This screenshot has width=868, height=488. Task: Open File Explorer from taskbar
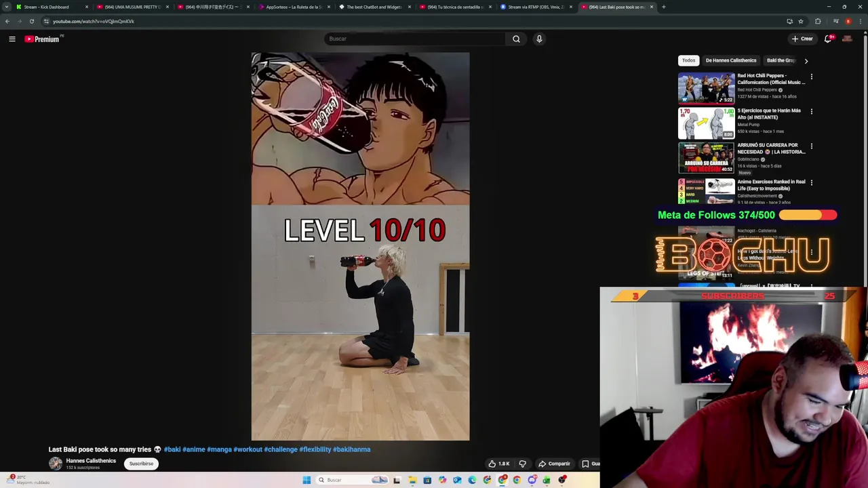point(412,480)
